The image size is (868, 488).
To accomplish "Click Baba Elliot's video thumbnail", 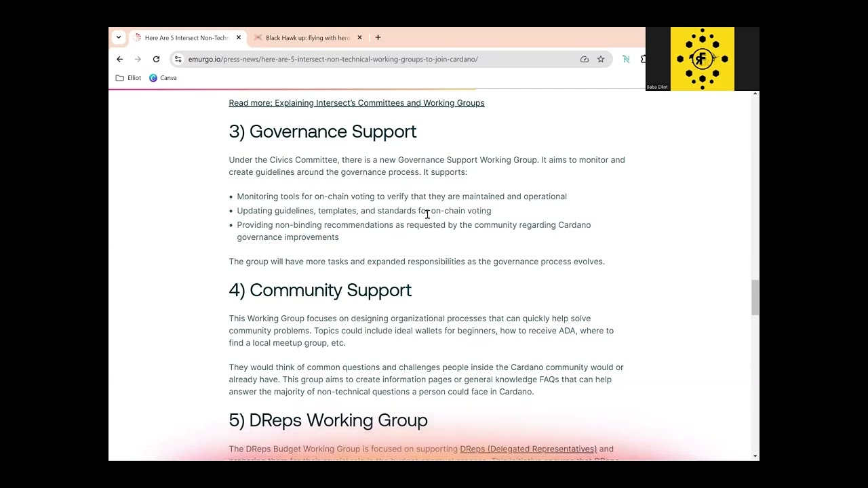I will [x=703, y=59].
